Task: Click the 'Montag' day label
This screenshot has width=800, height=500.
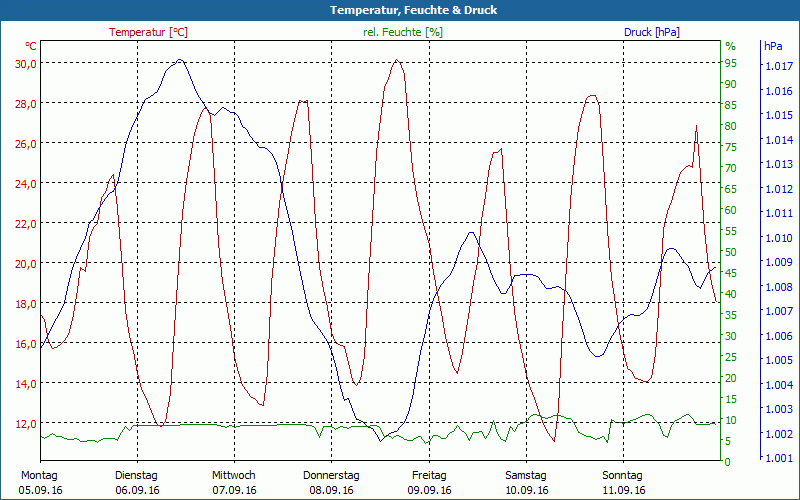Action: [x=39, y=475]
